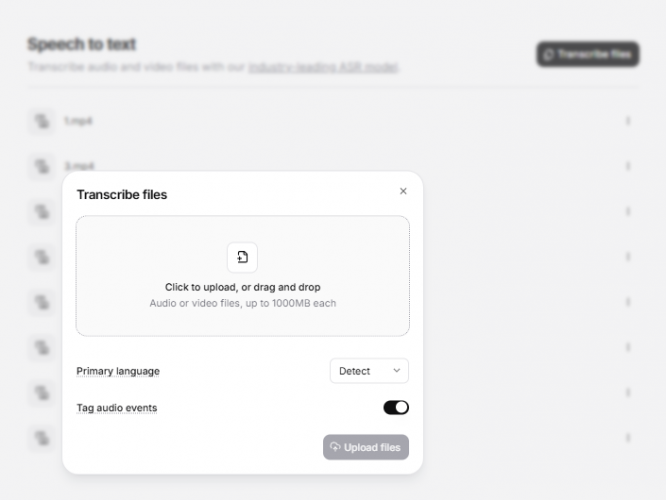Click the file upload icon in the drop zone
Viewport: 666px width, 500px height.
point(242,257)
